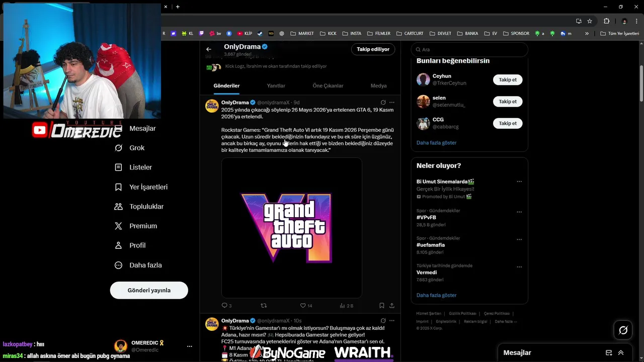Reply to the GTA 6 post
The image size is (644, 362).
tap(225, 305)
